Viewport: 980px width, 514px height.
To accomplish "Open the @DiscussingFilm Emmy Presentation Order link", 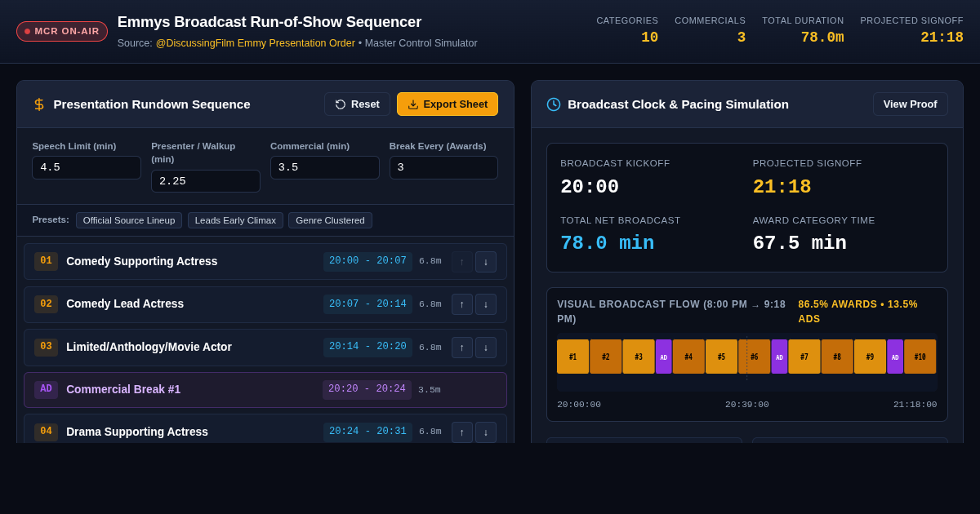I will pyautogui.click(x=256, y=43).
